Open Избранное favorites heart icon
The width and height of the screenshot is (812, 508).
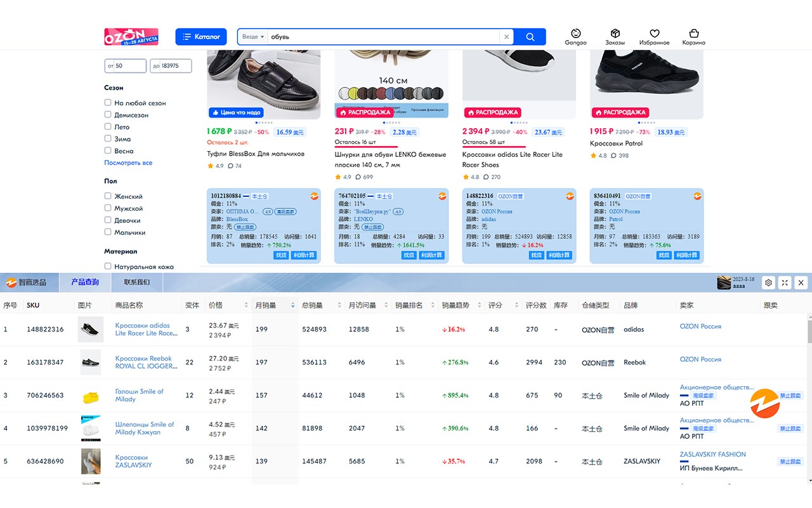pyautogui.click(x=654, y=37)
